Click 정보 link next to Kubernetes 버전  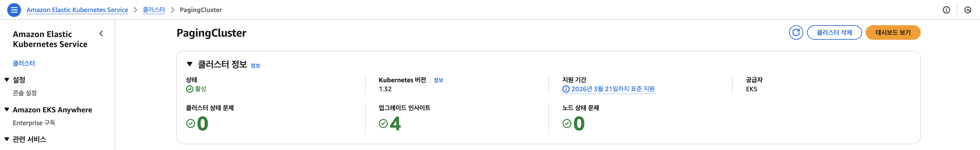(438, 80)
